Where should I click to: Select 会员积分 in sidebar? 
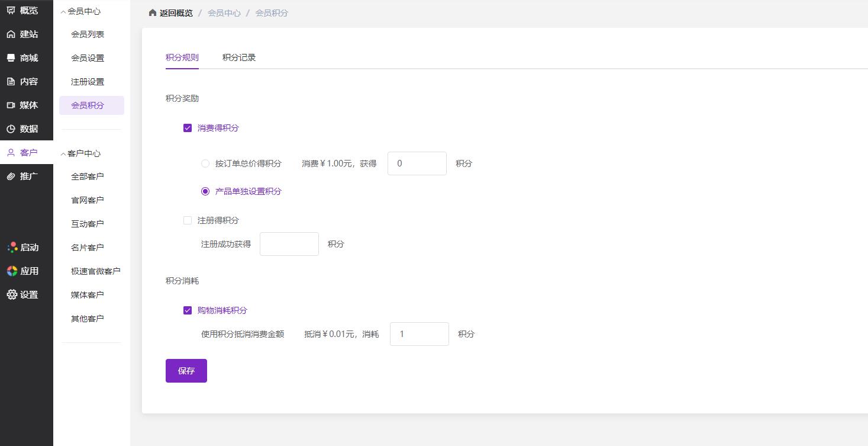pos(92,105)
